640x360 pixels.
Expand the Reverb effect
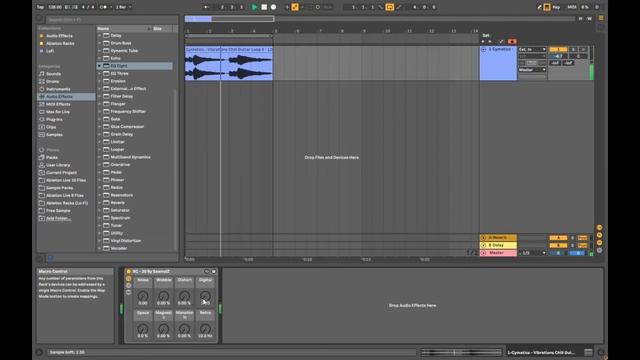point(99,202)
